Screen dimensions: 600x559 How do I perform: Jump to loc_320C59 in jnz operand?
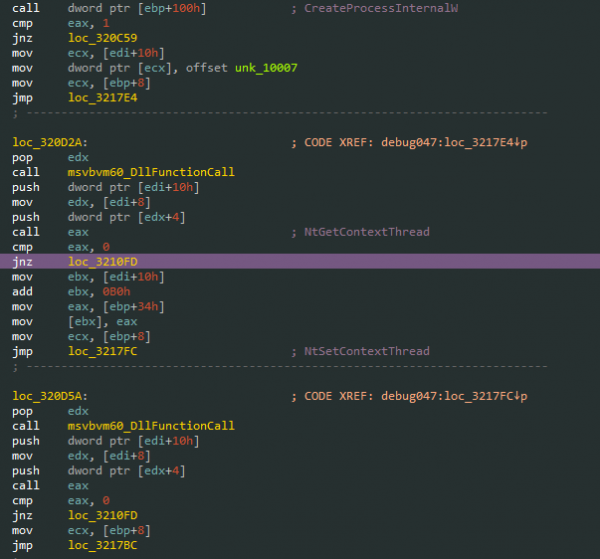(x=97, y=38)
